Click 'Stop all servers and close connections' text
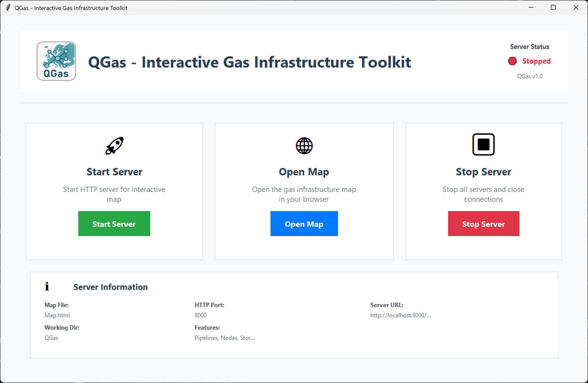The height and width of the screenshot is (383, 588). (x=484, y=194)
